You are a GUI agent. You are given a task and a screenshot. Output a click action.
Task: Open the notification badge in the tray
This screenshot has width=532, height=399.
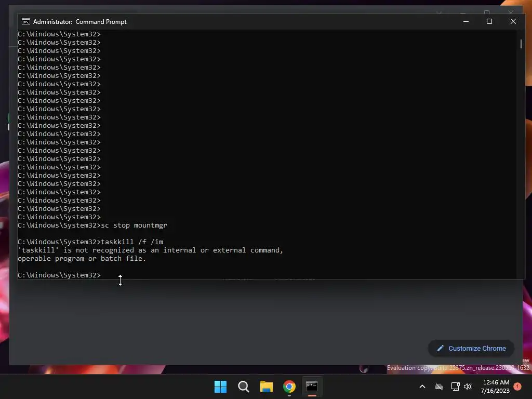517,387
